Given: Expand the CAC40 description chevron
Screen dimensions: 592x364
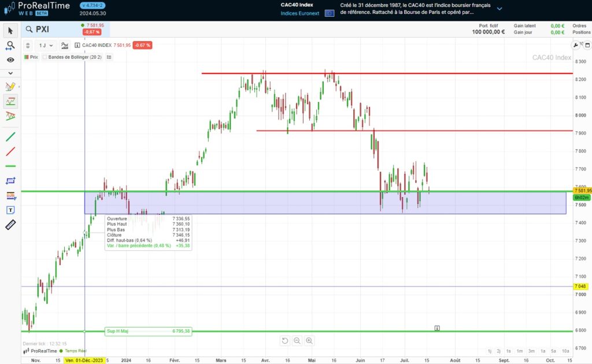Looking at the screenshot, I should (499, 9).
